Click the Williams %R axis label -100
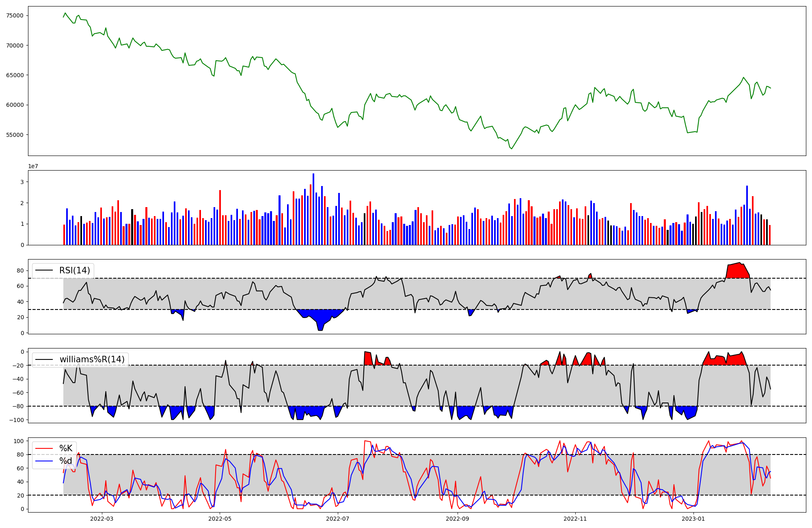Image resolution: width=812 pixels, height=528 pixels. pyautogui.click(x=16, y=420)
